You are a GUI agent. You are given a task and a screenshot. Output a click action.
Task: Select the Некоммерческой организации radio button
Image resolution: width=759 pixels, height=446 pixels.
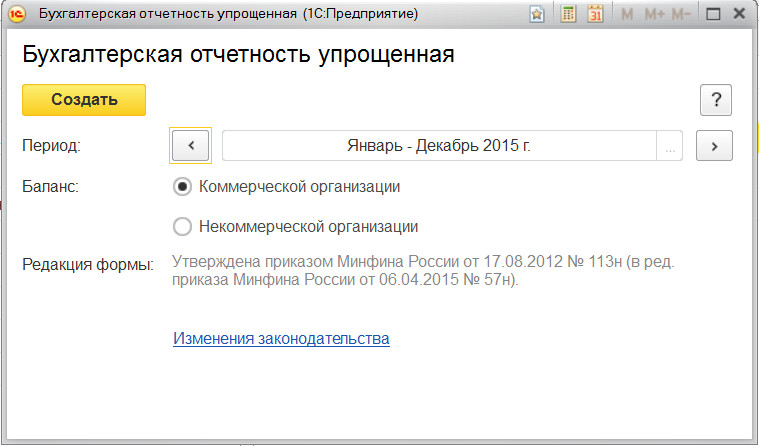[x=182, y=226]
